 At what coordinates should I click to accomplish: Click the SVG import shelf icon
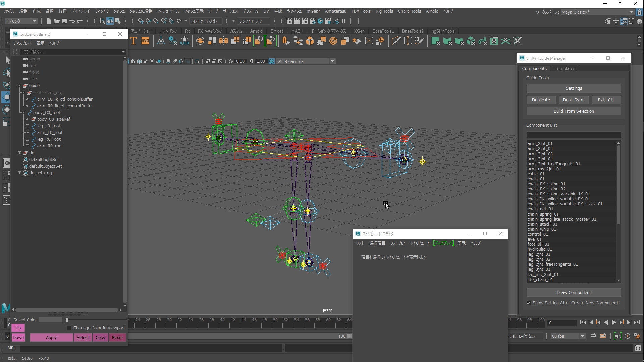click(145, 41)
